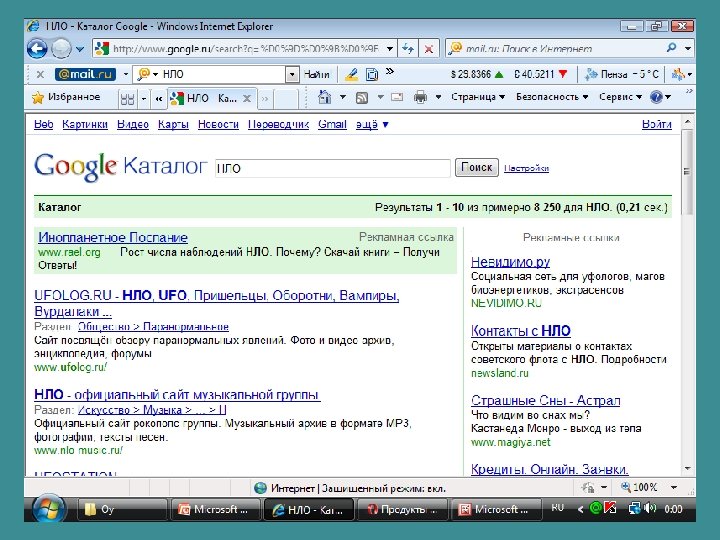Open recent pages dropdown next to Forward
720x540 pixels.
click(80, 49)
